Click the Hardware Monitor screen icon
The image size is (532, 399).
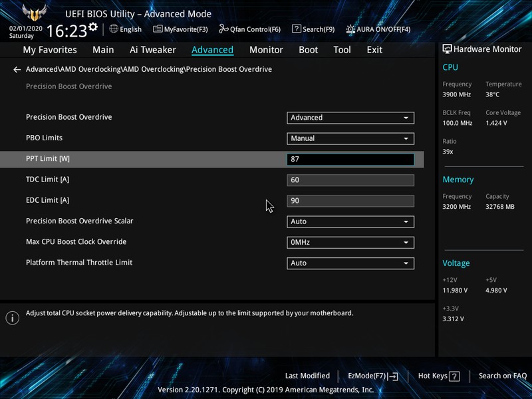tap(447, 49)
